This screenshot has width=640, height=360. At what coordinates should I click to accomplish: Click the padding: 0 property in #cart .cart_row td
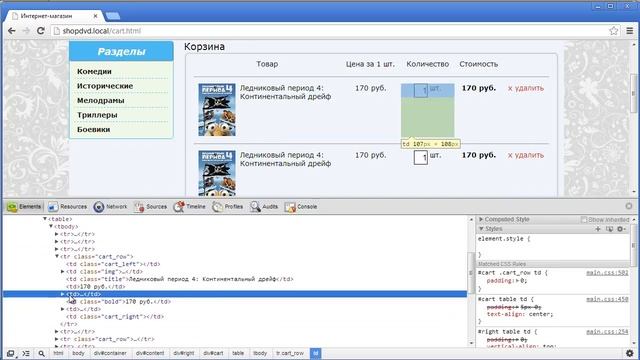tap(507, 281)
